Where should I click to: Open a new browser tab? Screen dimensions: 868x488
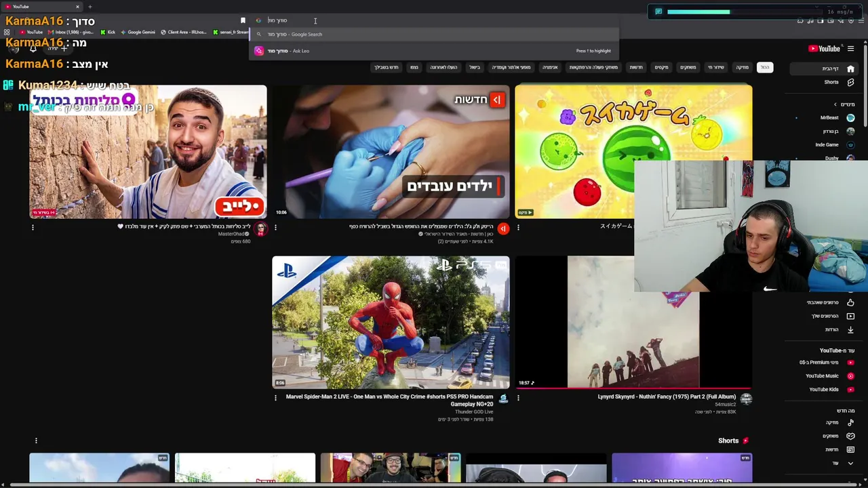[90, 7]
